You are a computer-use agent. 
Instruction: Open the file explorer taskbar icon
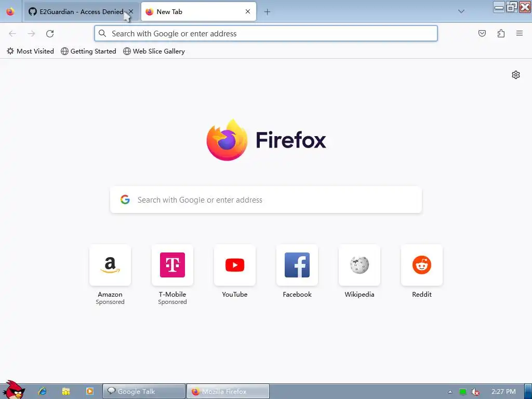tap(66, 391)
